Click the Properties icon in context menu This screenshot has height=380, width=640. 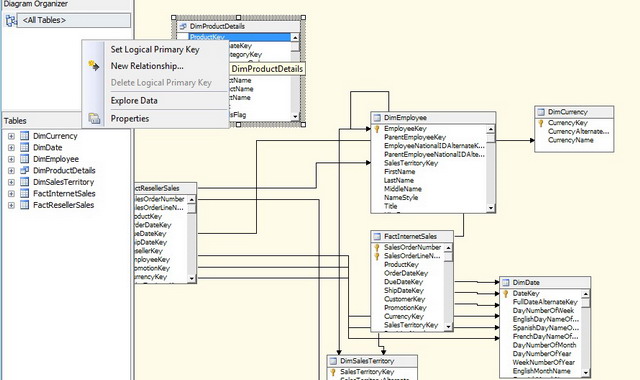94,118
